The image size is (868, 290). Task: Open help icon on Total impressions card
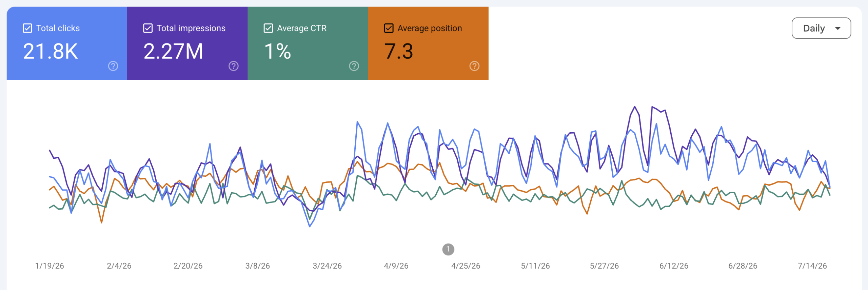click(x=233, y=66)
